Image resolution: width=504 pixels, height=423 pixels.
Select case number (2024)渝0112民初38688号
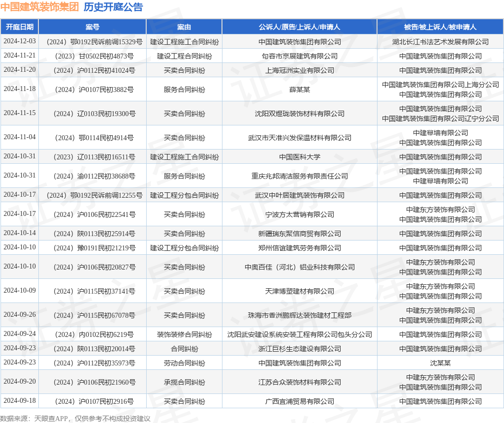[93, 176]
